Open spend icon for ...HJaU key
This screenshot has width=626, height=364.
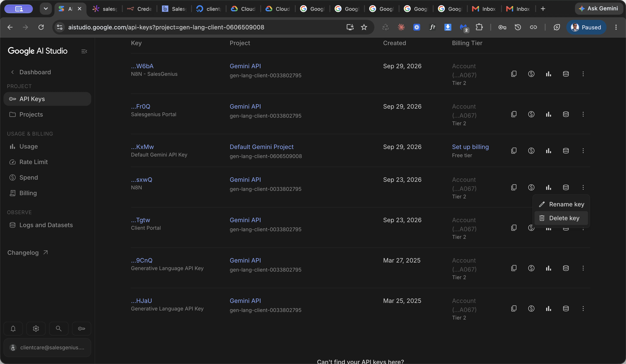pos(531,309)
